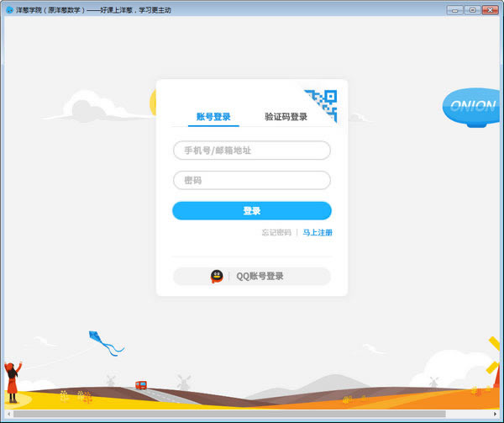The width and height of the screenshot is (504, 423).
Task: Switch to the 账号登录 tab
Action: [213, 117]
